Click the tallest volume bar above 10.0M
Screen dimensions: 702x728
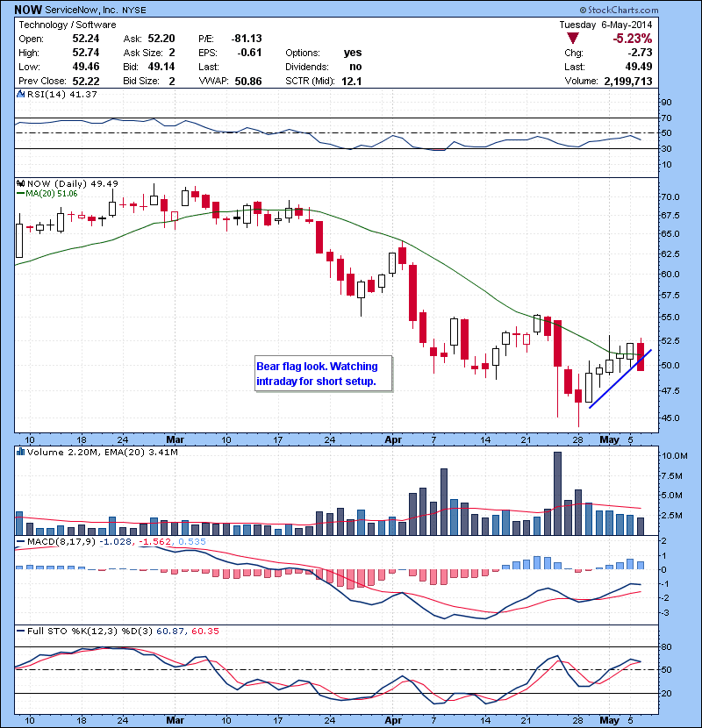557,494
